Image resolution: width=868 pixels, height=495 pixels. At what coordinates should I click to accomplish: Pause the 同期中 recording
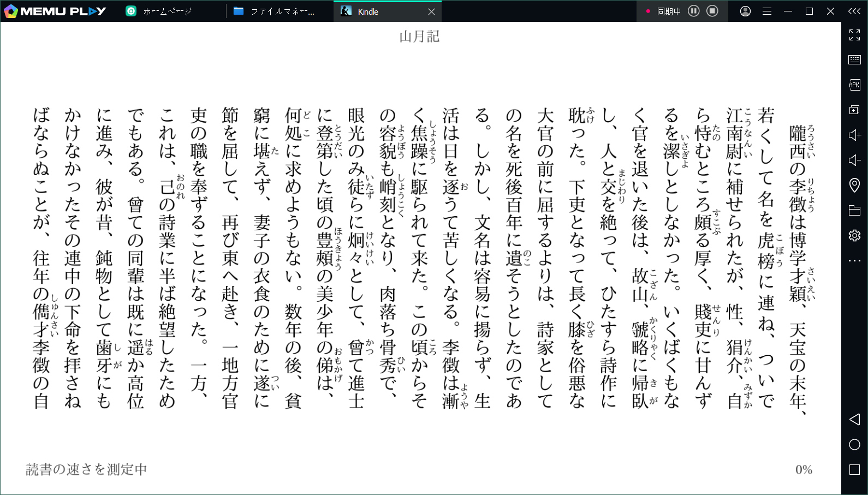click(x=693, y=11)
